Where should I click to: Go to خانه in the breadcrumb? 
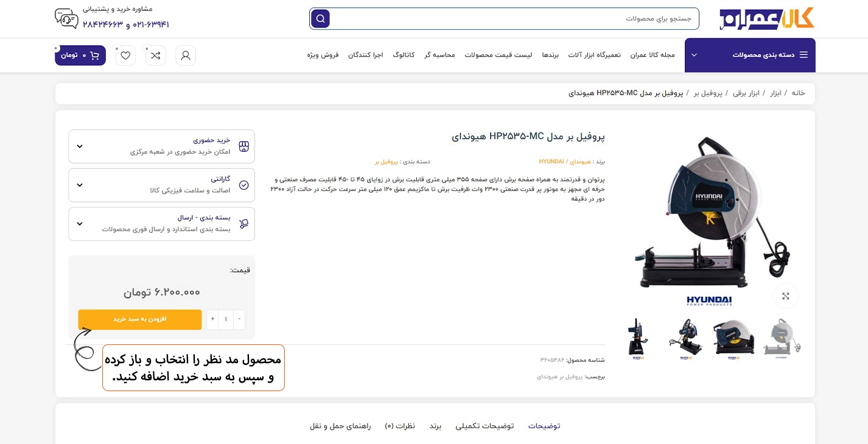(x=798, y=93)
